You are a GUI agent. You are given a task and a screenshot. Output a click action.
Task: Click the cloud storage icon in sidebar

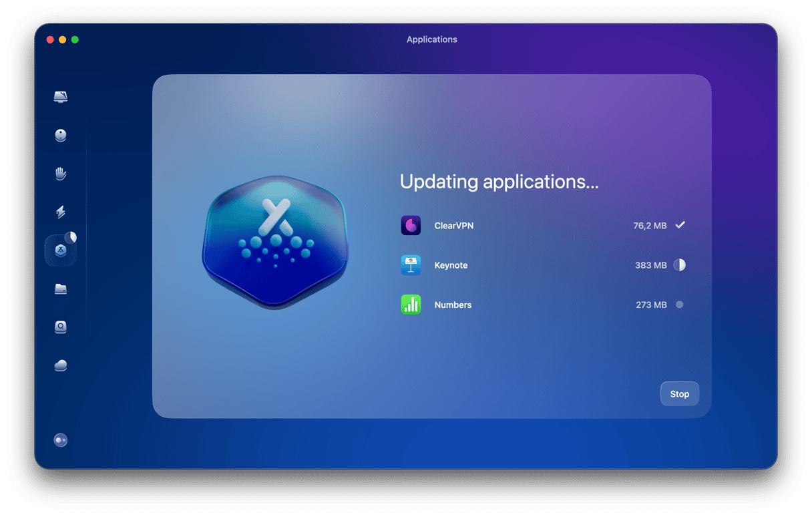61,365
